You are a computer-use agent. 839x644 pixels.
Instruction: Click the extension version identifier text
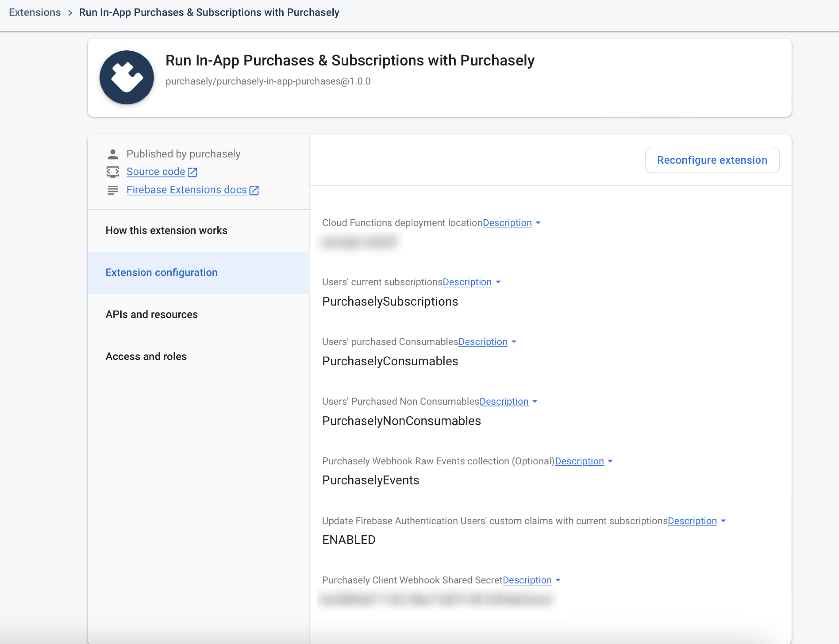point(268,81)
